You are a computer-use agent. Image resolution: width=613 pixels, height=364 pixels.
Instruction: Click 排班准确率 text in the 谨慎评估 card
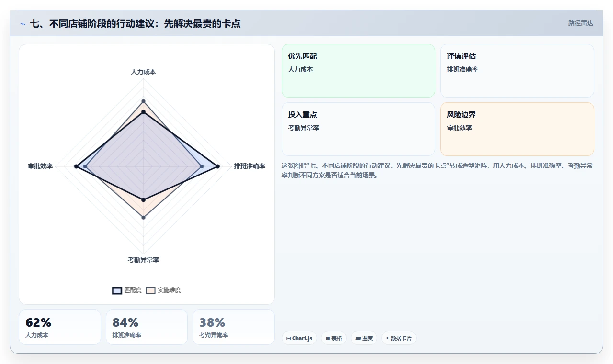pyautogui.click(x=463, y=69)
